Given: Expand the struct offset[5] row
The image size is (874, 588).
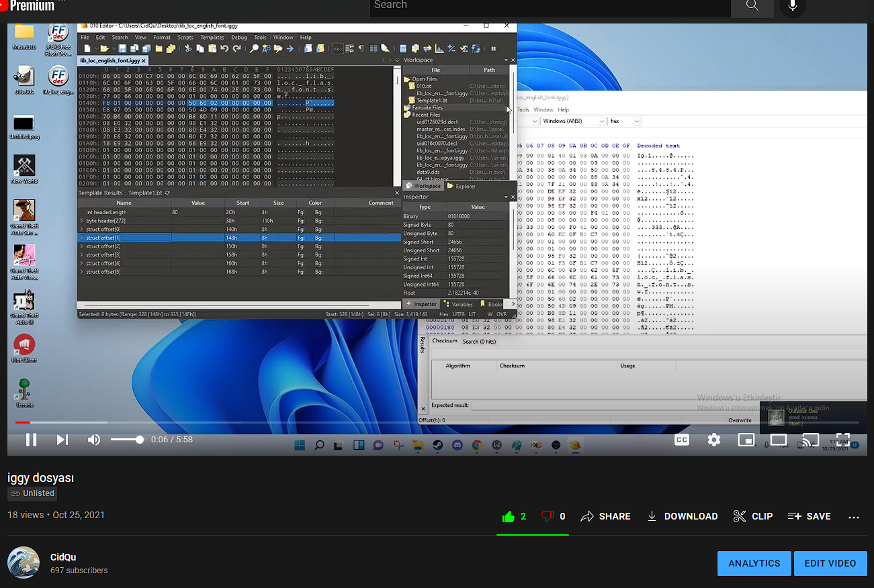Looking at the screenshot, I should coord(82,272).
